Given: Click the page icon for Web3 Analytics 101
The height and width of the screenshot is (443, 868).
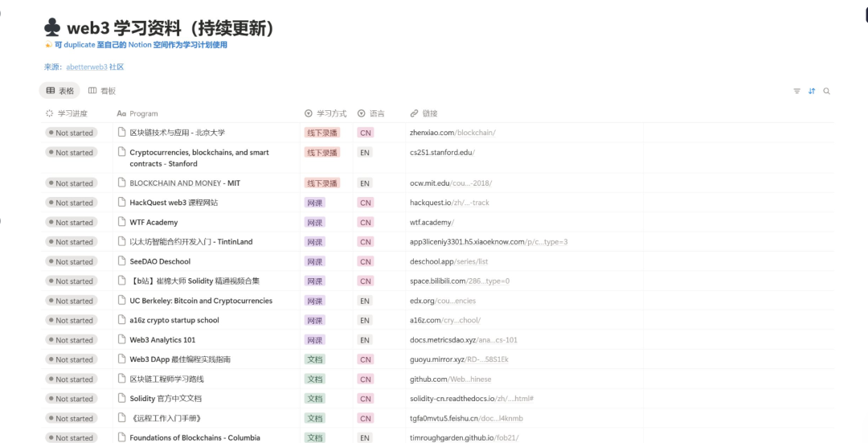Looking at the screenshot, I should coord(122,340).
